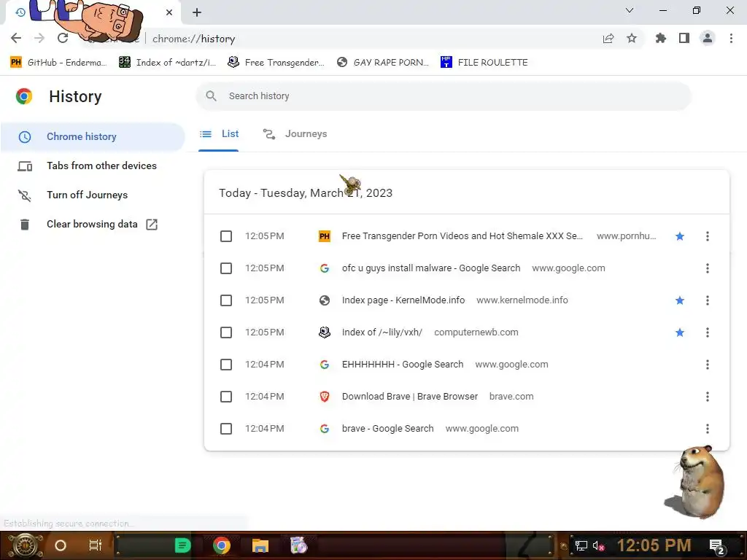The height and width of the screenshot is (560, 747).
Task: Open the notification center icon
Action: (716, 547)
